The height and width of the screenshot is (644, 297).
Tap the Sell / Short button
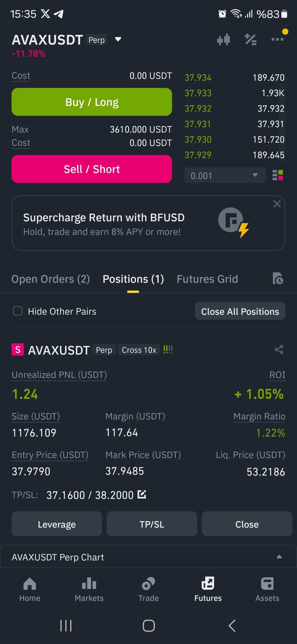coord(92,169)
